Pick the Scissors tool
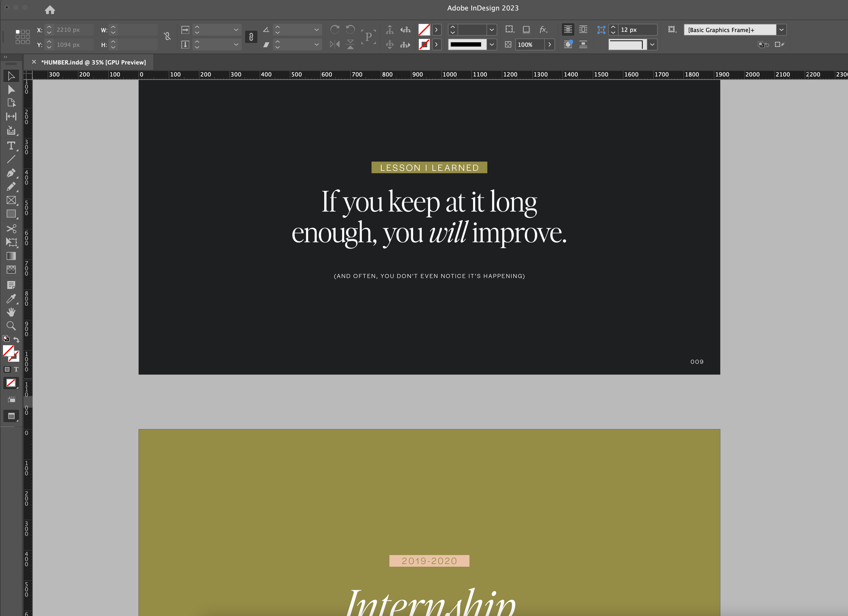The width and height of the screenshot is (848, 616). (x=11, y=228)
